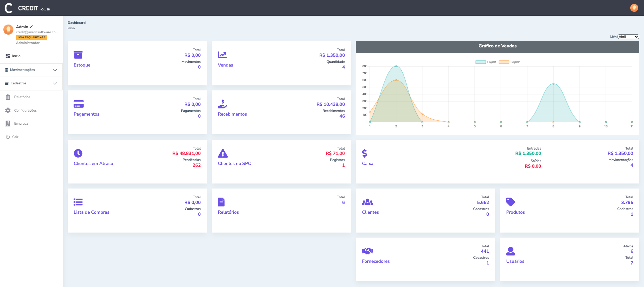The height and width of the screenshot is (287, 644).
Task: Click the Produtos tag icon
Action: (510, 202)
